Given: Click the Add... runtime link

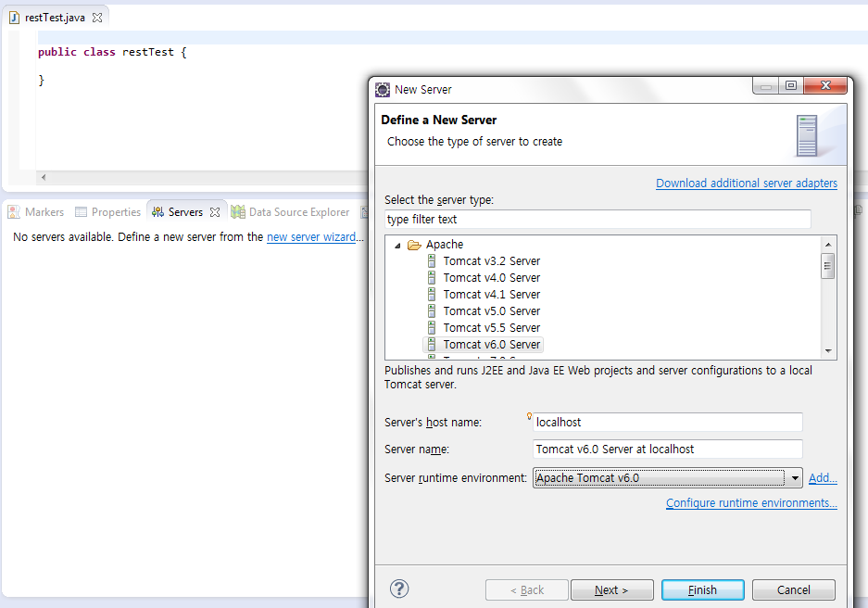Looking at the screenshot, I should coord(822,478).
